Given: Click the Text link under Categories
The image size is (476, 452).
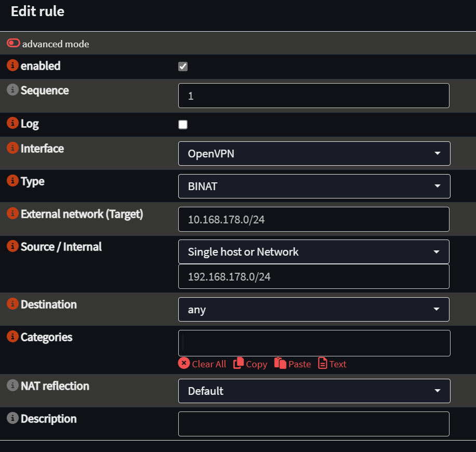Looking at the screenshot, I should point(332,364).
